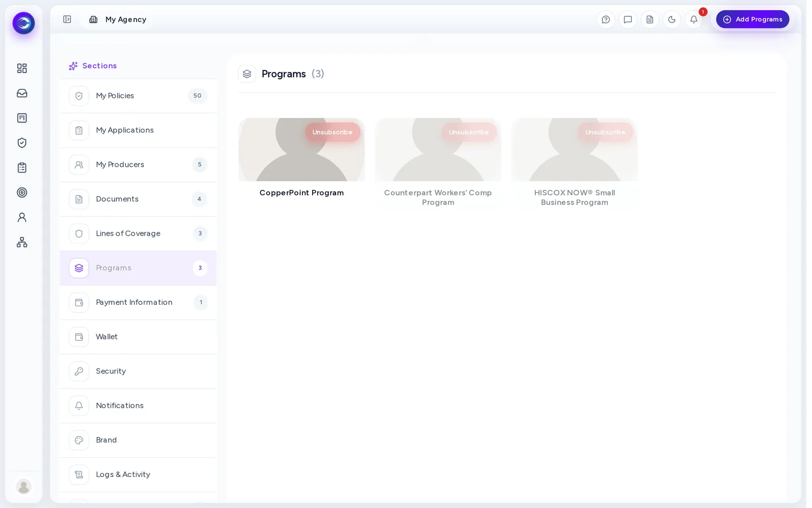Open the dashboard grid icon in left rail
Image resolution: width=812 pixels, height=508 pixels.
click(x=22, y=68)
